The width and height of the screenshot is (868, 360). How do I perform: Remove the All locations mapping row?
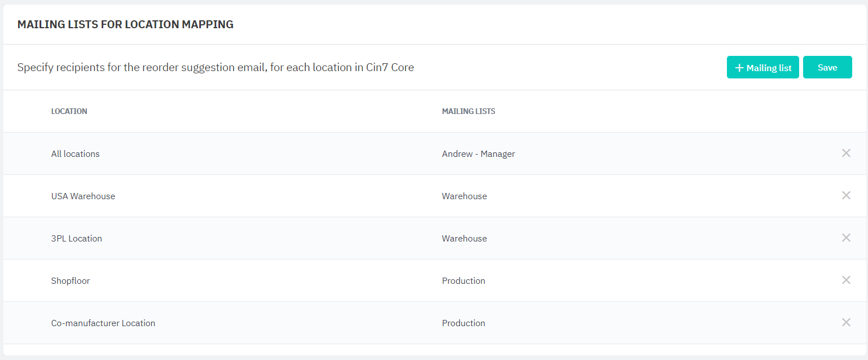click(846, 153)
